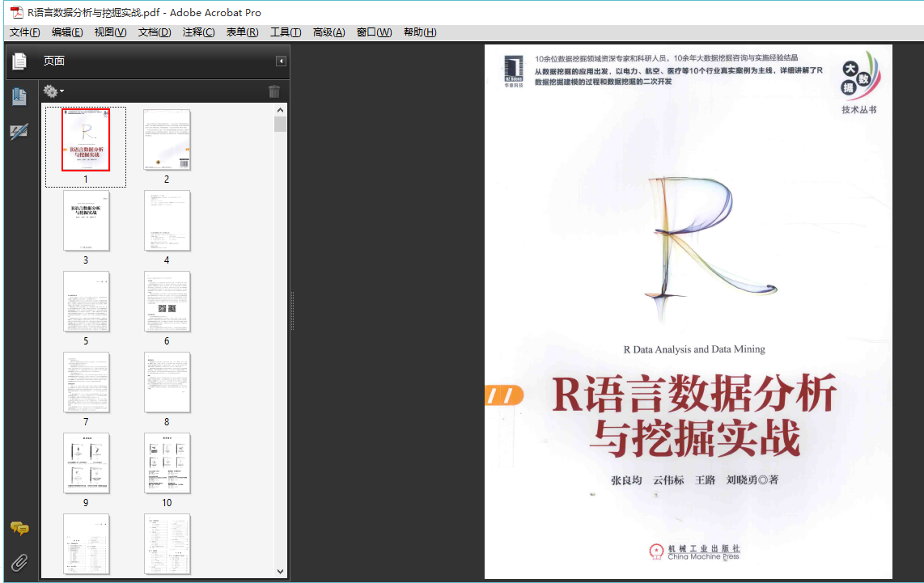Click the delete pages trash icon
Image resolution: width=924 pixels, height=583 pixels.
[x=274, y=91]
